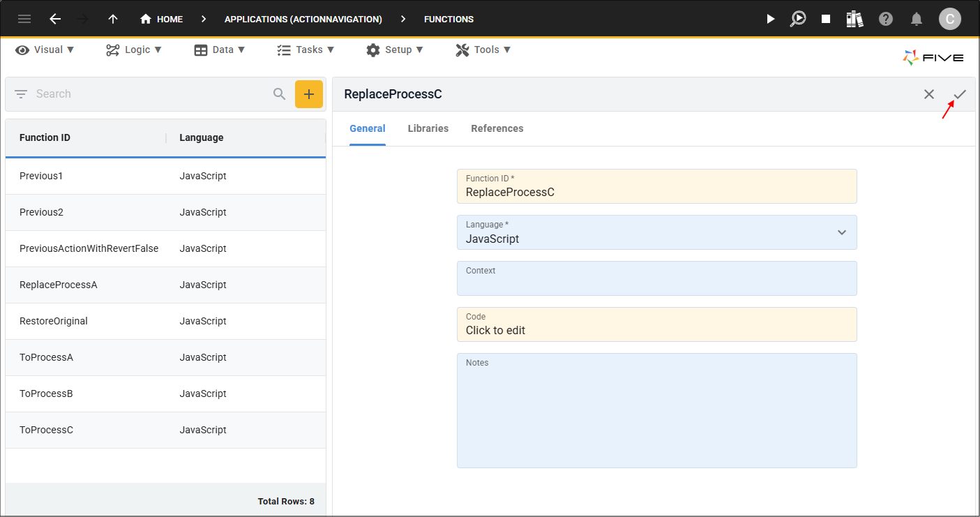This screenshot has width=980, height=517.
Task: Open the Data menu
Action: point(220,50)
